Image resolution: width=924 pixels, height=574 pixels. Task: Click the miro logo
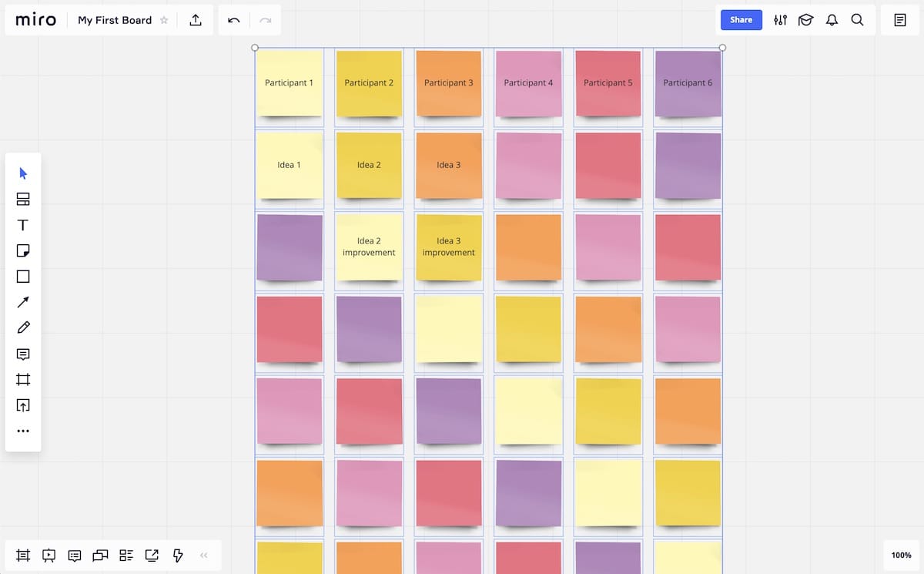[35, 20]
